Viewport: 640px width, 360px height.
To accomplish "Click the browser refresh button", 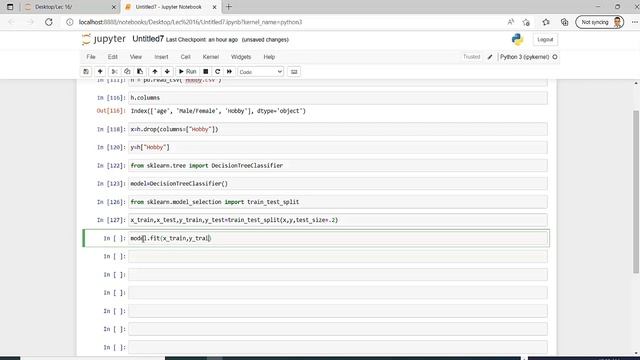I will [49, 22].
